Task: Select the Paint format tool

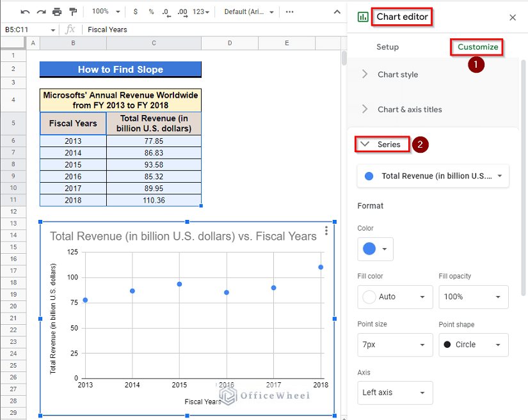Action: coord(72,11)
